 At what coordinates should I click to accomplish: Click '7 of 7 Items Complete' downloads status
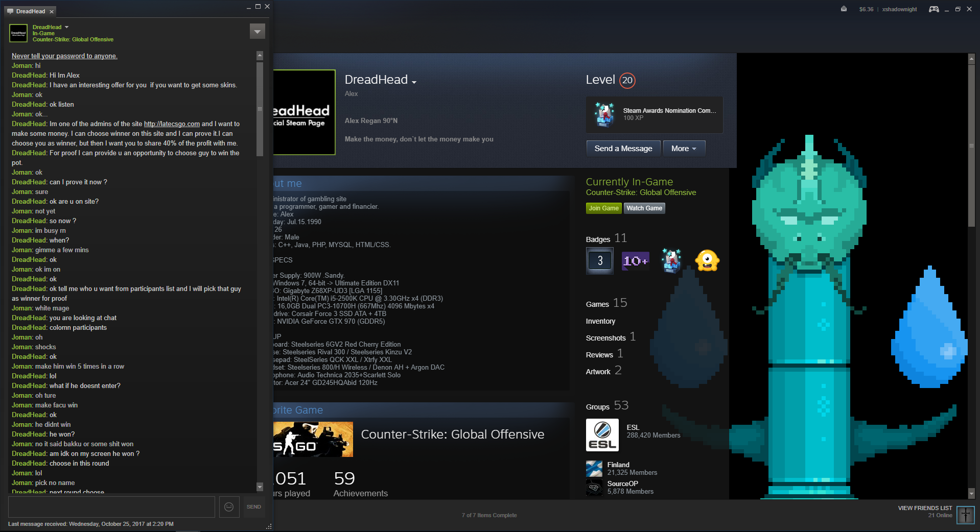click(x=489, y=515)
